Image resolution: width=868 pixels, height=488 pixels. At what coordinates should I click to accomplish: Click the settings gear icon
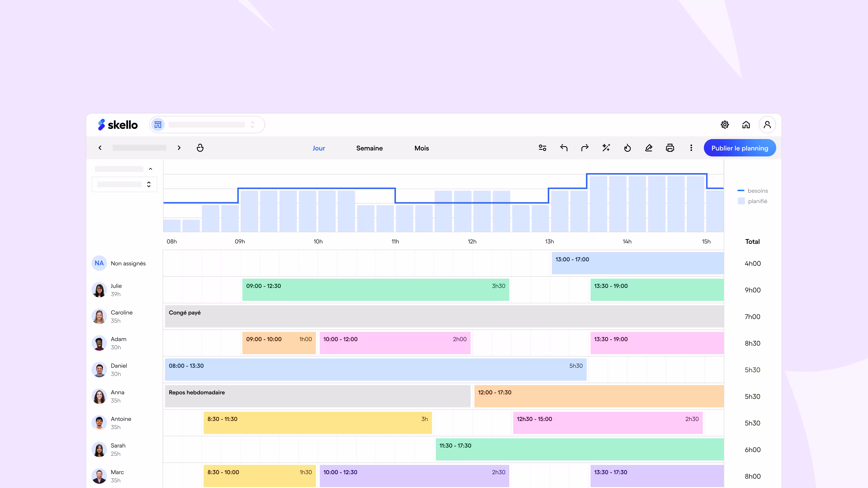tap(724, 125)
